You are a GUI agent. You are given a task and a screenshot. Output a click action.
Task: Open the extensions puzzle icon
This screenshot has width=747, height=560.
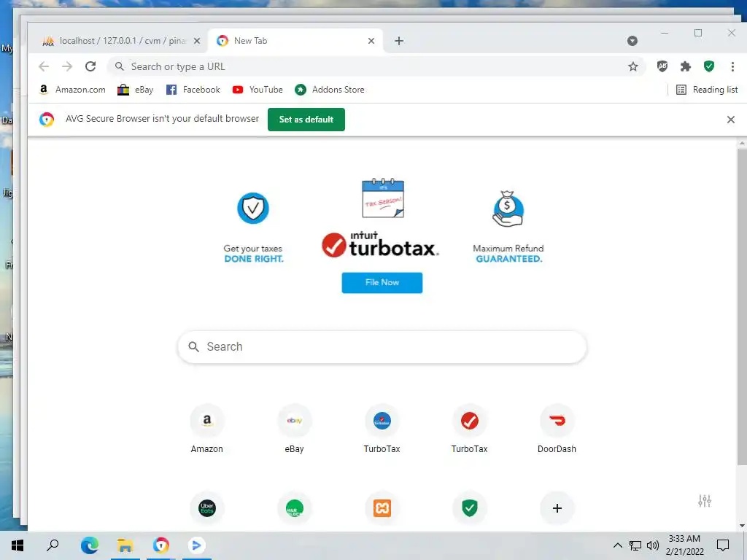coord(686,66)
